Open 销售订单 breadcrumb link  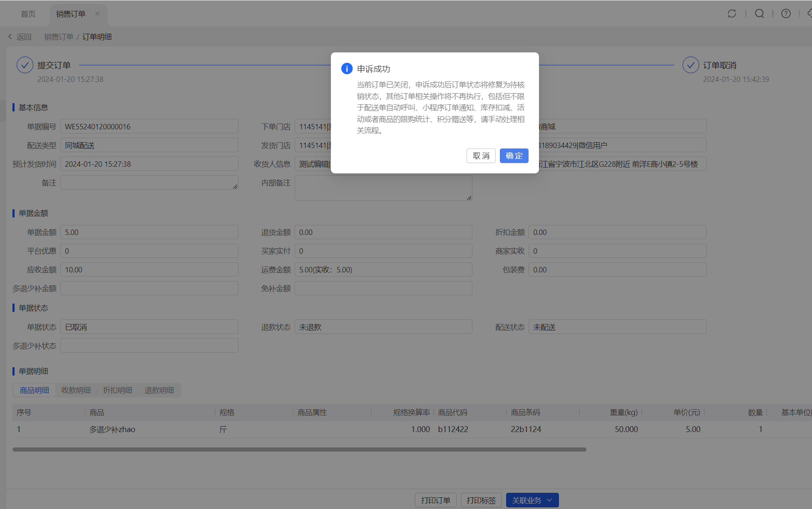point(59,37)
